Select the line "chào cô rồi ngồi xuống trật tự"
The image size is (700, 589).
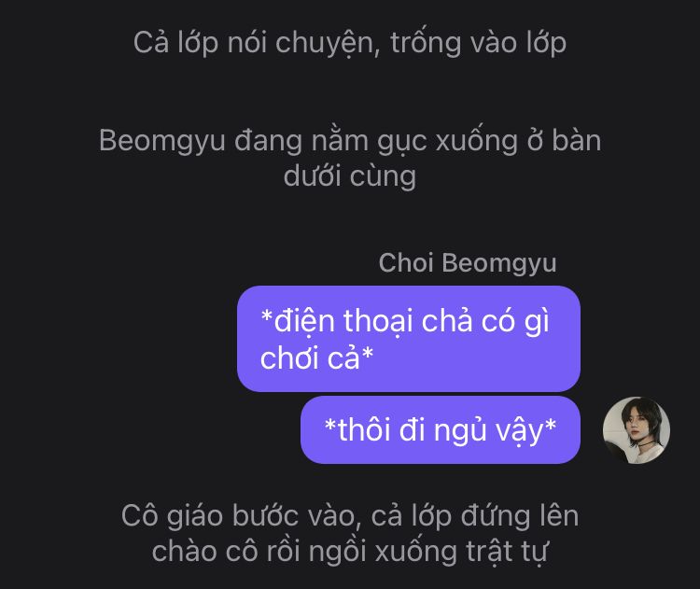(350, 552)
